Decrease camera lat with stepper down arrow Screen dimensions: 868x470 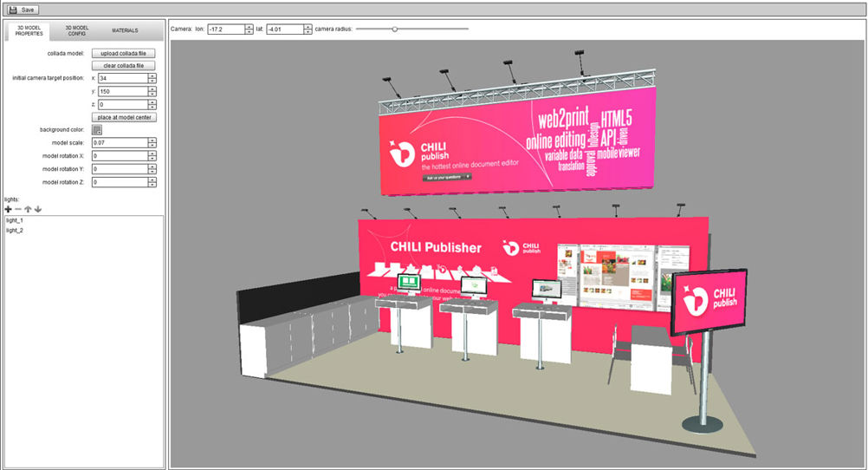pos(308,31)
